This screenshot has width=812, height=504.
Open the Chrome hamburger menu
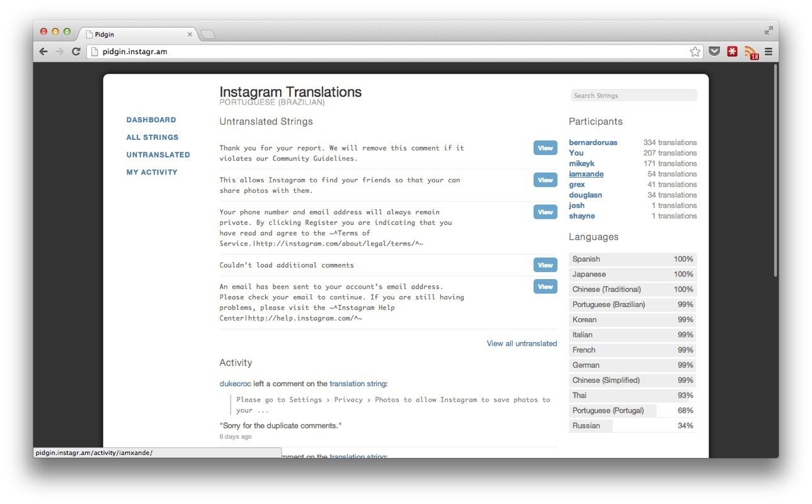(x=769, y=52)
